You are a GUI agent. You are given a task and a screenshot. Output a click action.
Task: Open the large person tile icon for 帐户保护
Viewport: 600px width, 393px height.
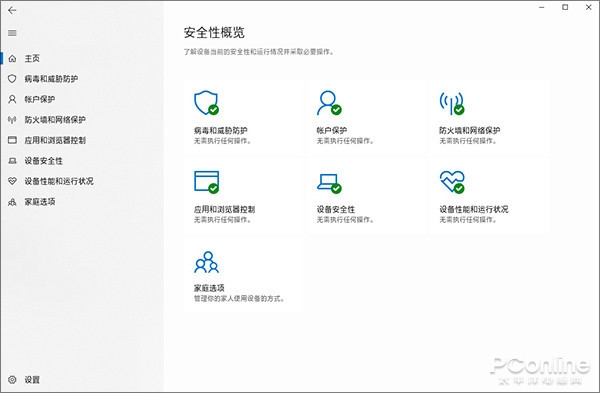[329, 103]
